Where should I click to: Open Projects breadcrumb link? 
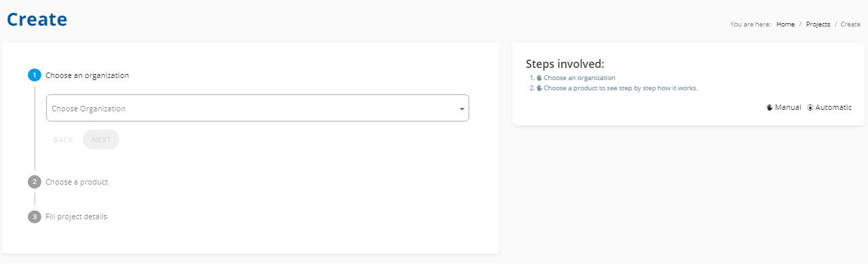pyautogui.click(x=818, y=24)
